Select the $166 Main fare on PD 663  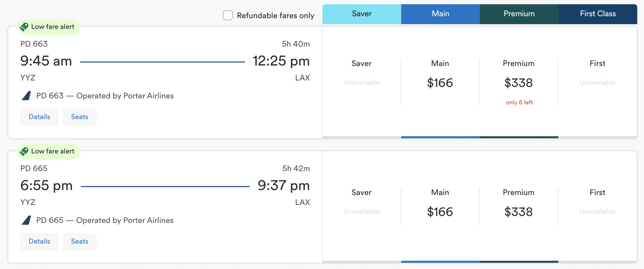(x=440, y=83)
